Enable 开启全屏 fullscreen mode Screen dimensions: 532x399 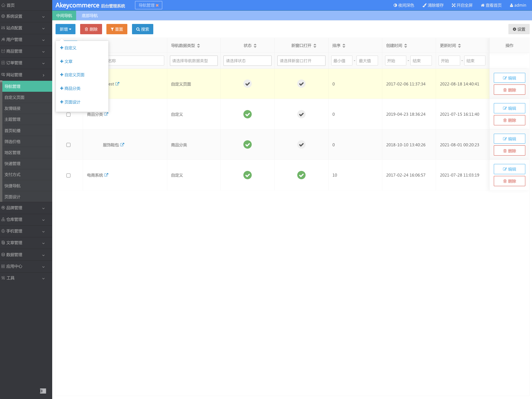pos(462,5)
